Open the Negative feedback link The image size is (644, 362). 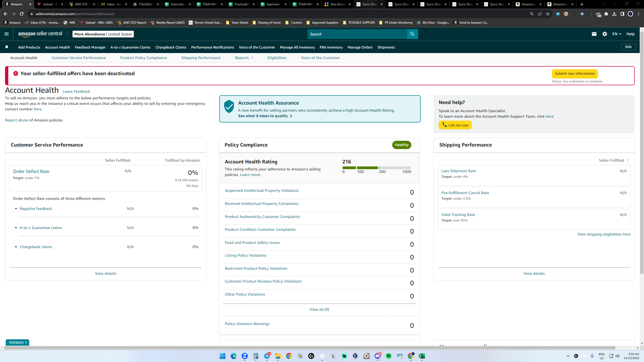36,209
